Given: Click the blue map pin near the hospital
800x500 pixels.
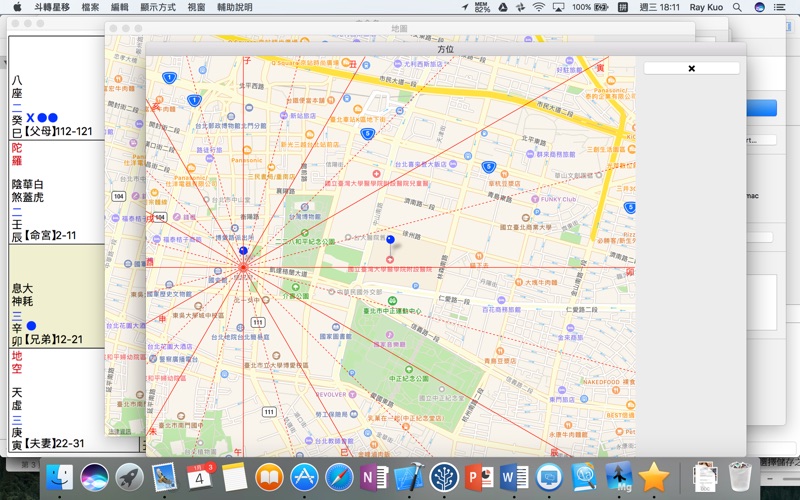Looking at the screenshot, I should [x=390, y=240].
